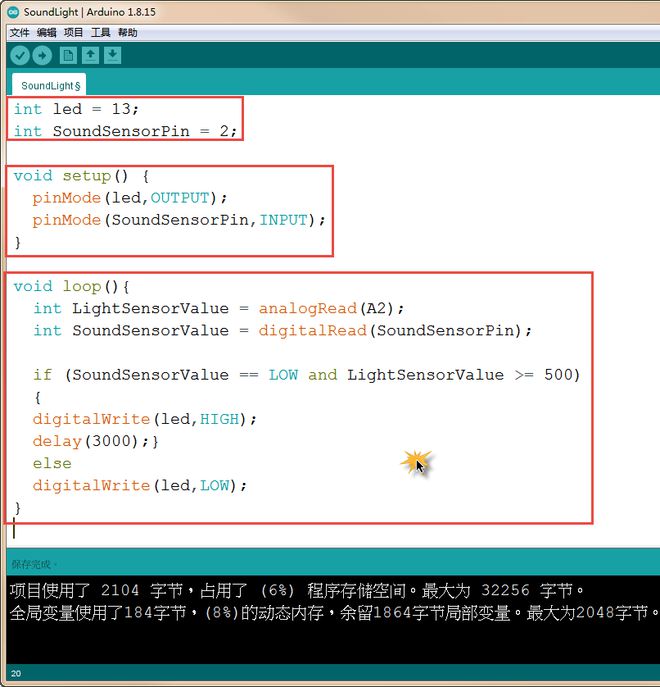Open the 编辑 (Edit) menu
The height and width of the screenshot is (687, 660).
coord(46,32)
